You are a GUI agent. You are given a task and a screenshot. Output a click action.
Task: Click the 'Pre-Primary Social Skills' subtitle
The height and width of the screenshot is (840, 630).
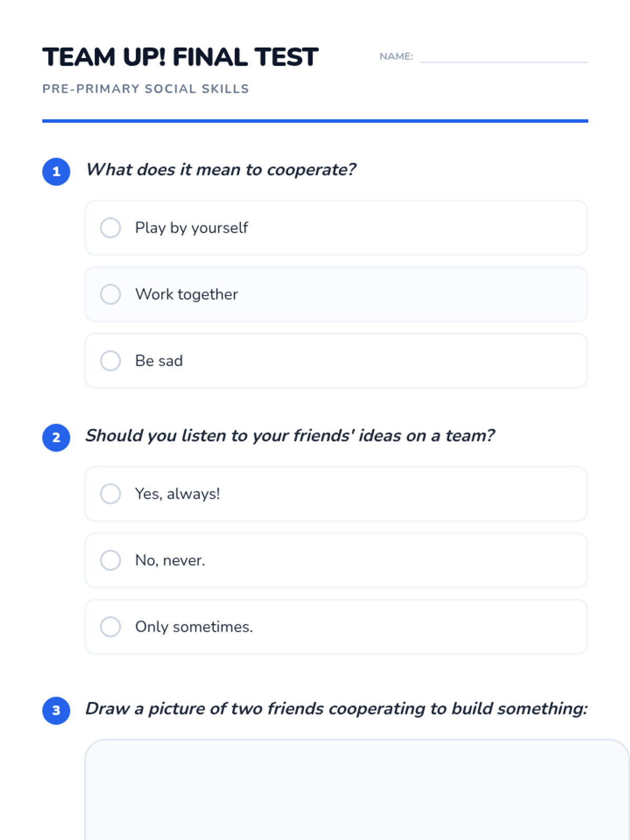(x=145, y=89)
